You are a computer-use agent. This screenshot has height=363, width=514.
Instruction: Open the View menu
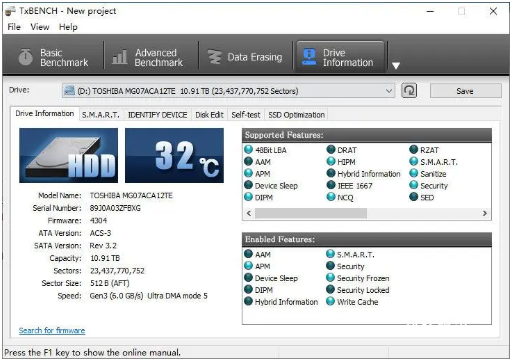click(40, 27)
